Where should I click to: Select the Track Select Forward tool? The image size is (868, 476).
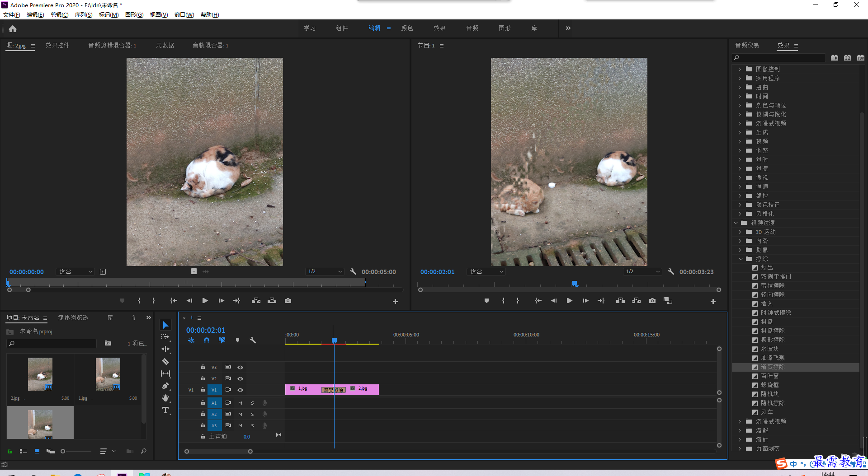[x=165, y=337]
